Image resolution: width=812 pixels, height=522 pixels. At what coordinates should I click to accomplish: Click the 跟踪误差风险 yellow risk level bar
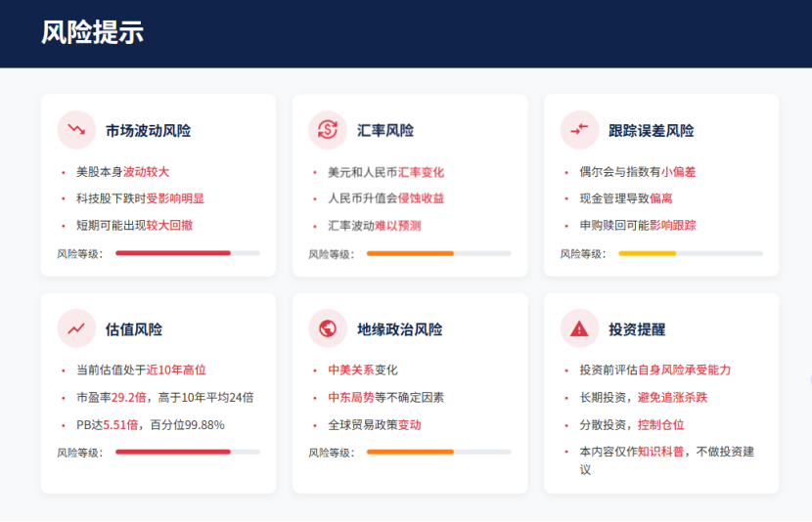pos(690,253)
